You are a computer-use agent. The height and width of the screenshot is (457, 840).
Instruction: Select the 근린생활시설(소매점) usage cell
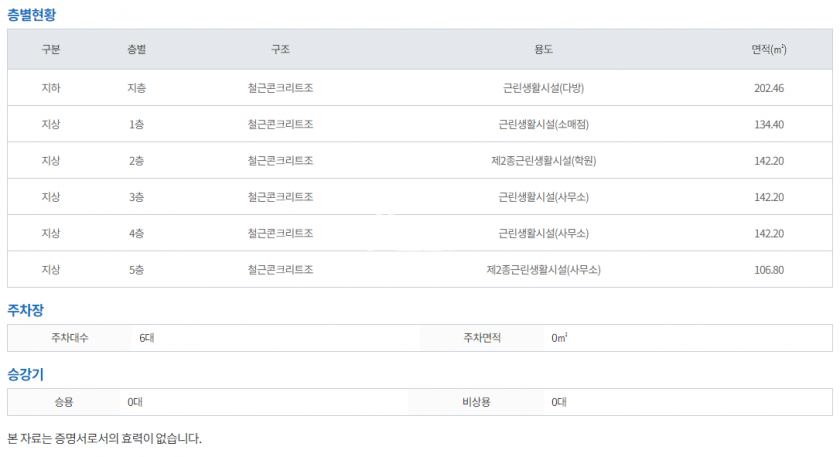click(543, 124)
